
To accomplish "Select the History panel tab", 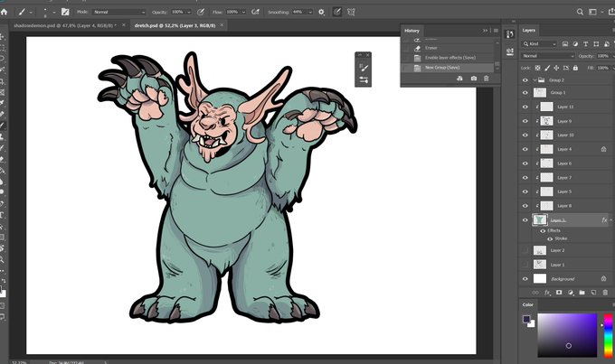I will point(412,31).
